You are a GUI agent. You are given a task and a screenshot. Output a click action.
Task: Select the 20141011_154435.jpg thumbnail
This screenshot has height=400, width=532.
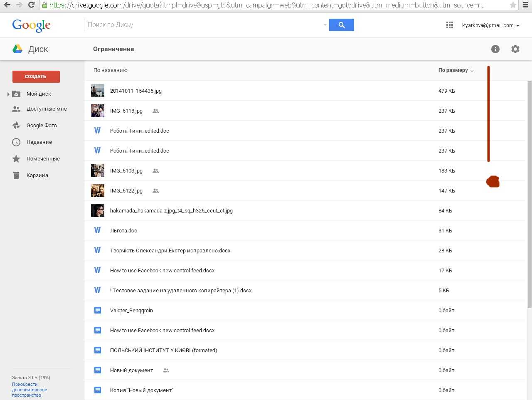[x=98, y=91]
